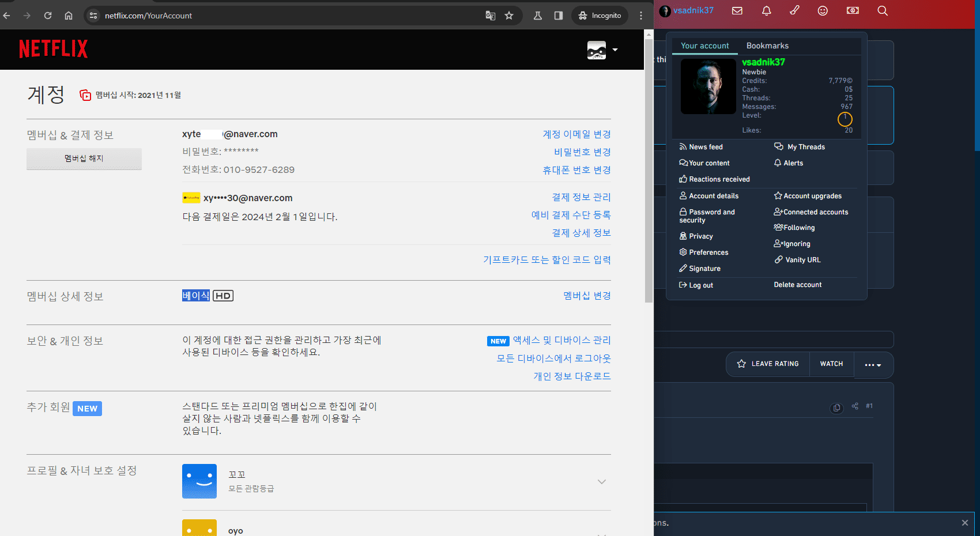The image size is (980, 536).
Task: Click the Netflix profile avatar in header
Action: (x=597, y=50)
